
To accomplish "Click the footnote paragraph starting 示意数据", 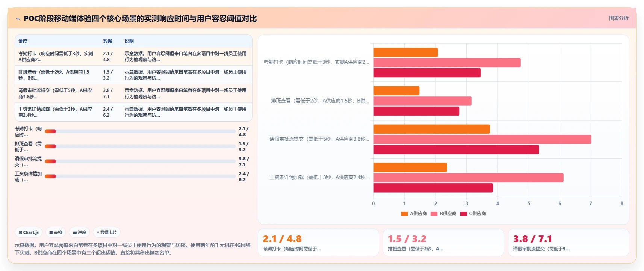I will pos(133,249).
